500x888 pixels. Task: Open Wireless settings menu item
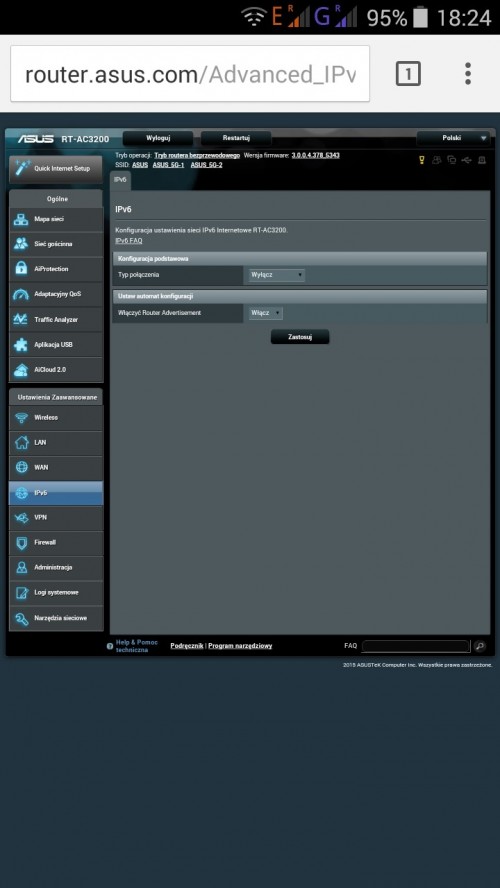[56, 418]
